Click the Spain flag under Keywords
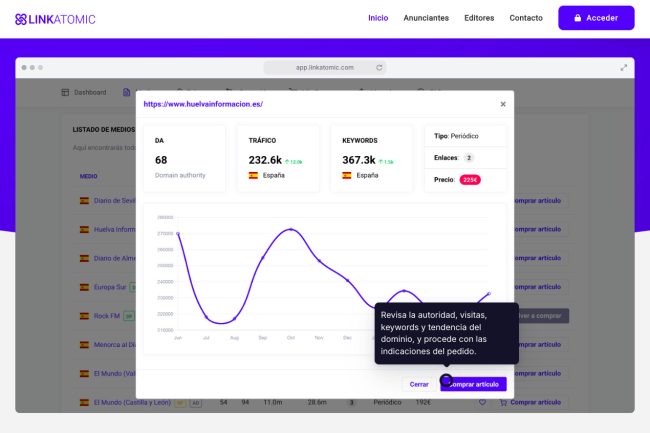The image size is (650, 433). click(347, 175)
